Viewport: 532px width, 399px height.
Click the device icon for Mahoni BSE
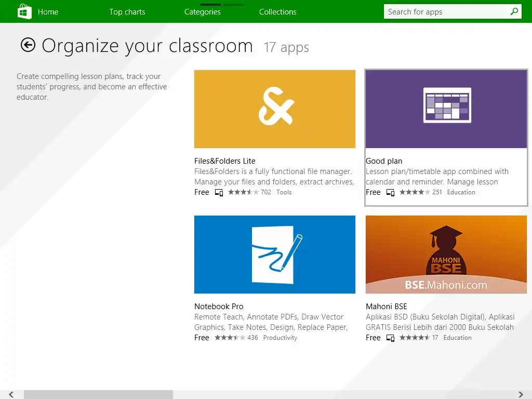390,338
